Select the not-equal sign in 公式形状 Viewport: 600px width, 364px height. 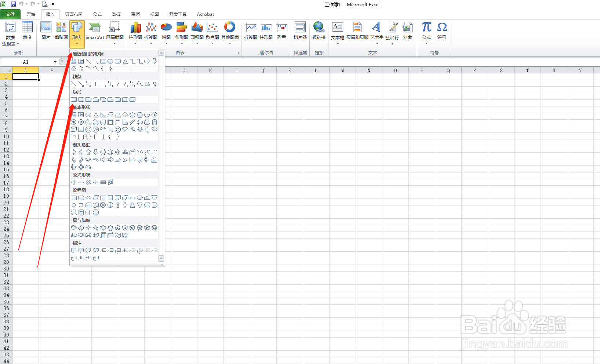click(x=110, y=182)
